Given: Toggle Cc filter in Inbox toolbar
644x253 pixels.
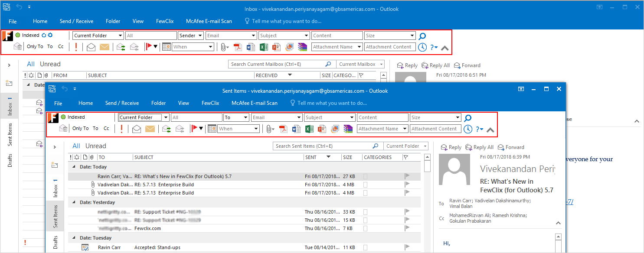Looking at the screenshot, I should [x=61, y=46].
